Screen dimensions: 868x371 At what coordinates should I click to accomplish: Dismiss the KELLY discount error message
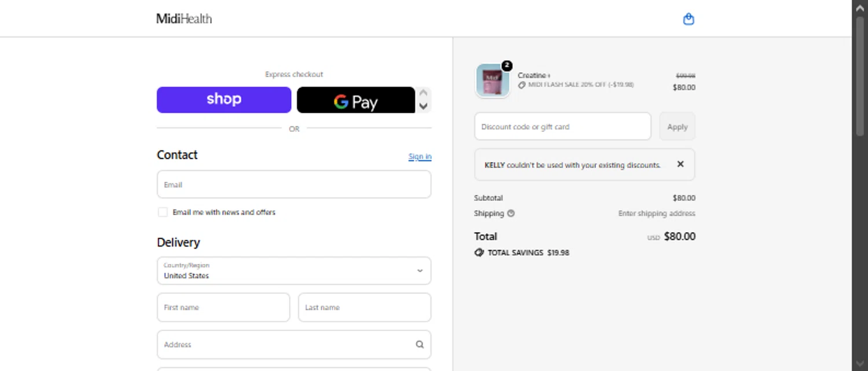[x=681, y=164]
